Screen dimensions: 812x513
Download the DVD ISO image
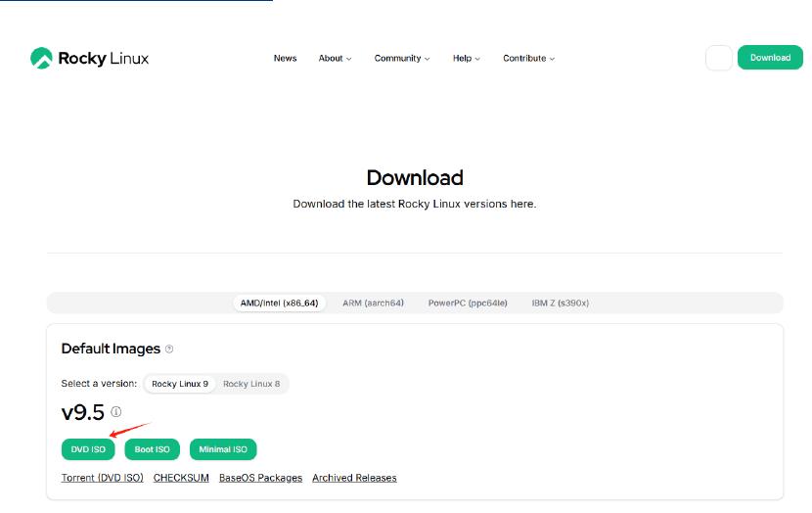click(88, 449)
